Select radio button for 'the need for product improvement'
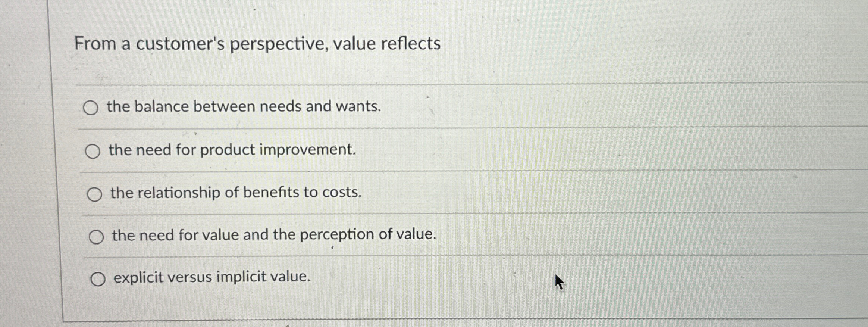 click(x=93, y=151)
